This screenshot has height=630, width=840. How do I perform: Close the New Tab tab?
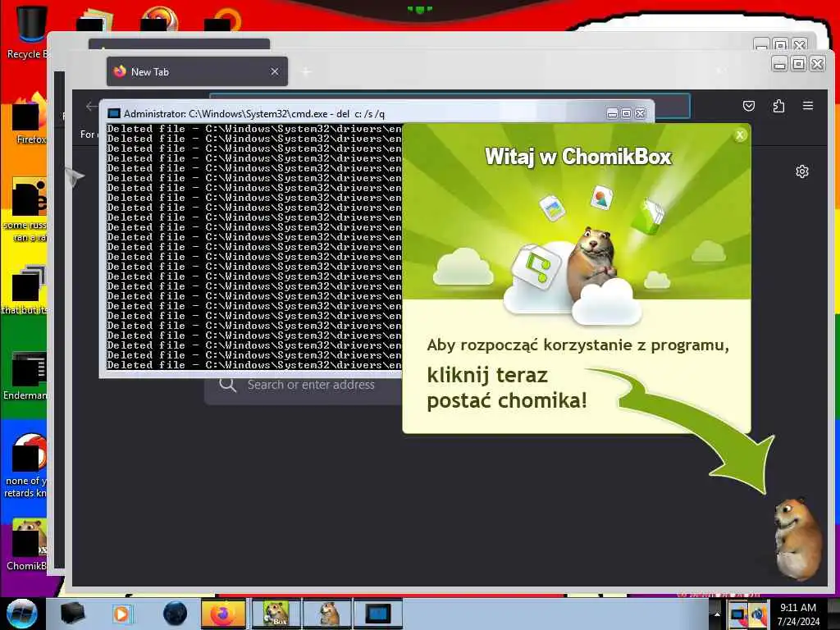[274, 71]
